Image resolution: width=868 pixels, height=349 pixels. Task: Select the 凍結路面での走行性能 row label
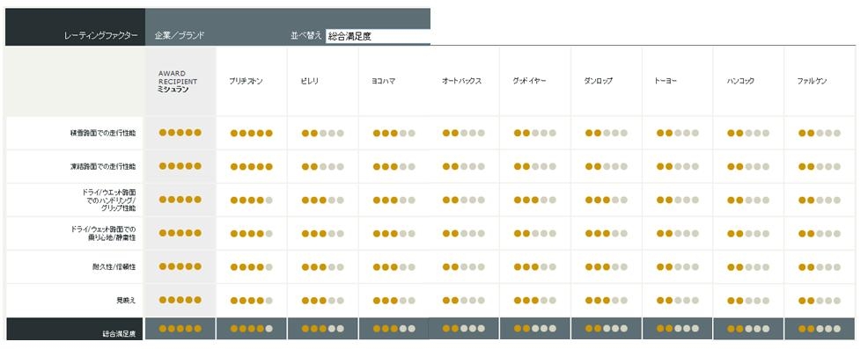[x=103, y=166]
